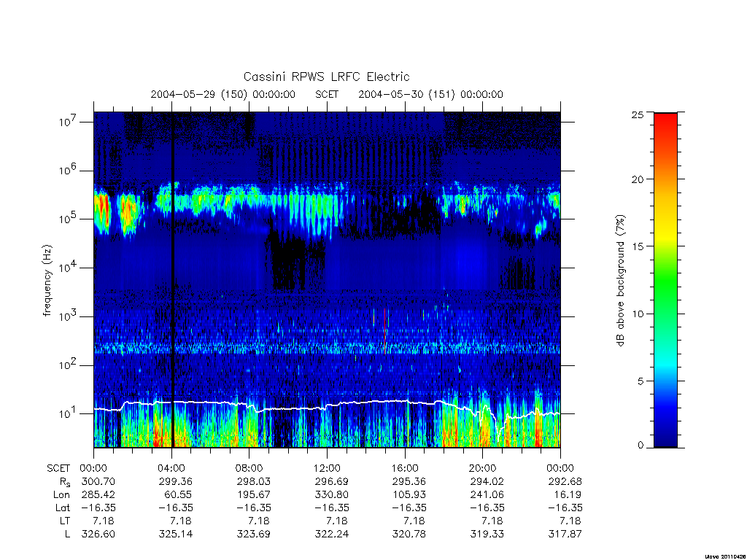
Task: Click SCET time label '04:00'
Action: click(171, 468)
